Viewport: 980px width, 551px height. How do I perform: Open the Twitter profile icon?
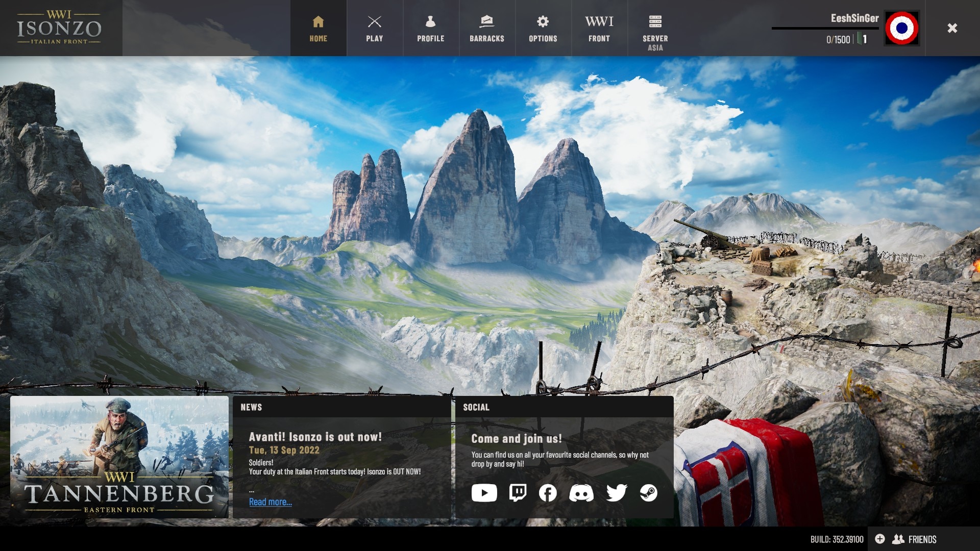pyautogui.click(x=616, y=493)
